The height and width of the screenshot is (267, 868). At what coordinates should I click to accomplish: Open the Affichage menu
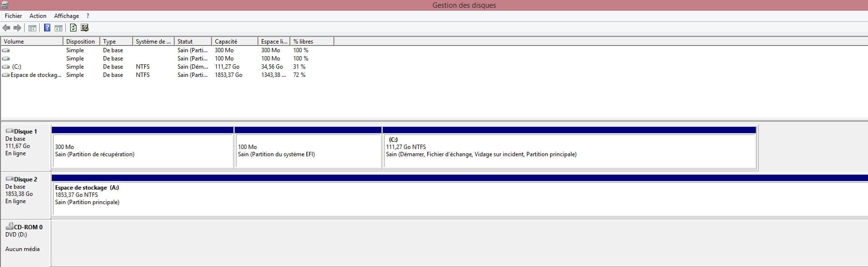point(66,16)
